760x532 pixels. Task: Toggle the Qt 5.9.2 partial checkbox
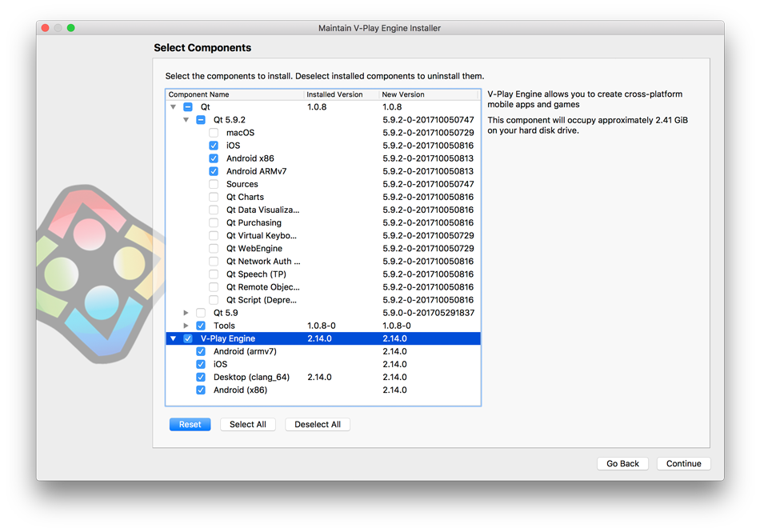pyautogui.click(x=201, y=120)
